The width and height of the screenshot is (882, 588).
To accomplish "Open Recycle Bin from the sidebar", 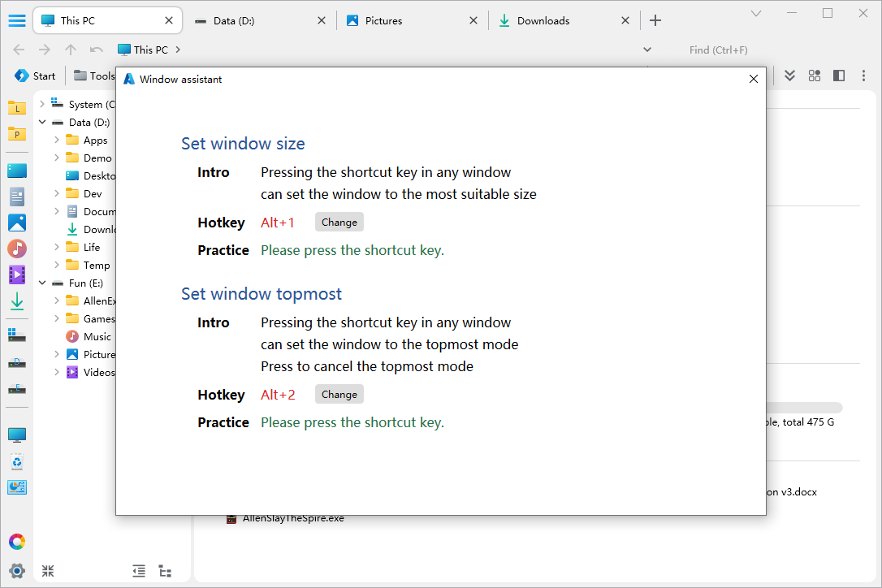I will [16, 462].
